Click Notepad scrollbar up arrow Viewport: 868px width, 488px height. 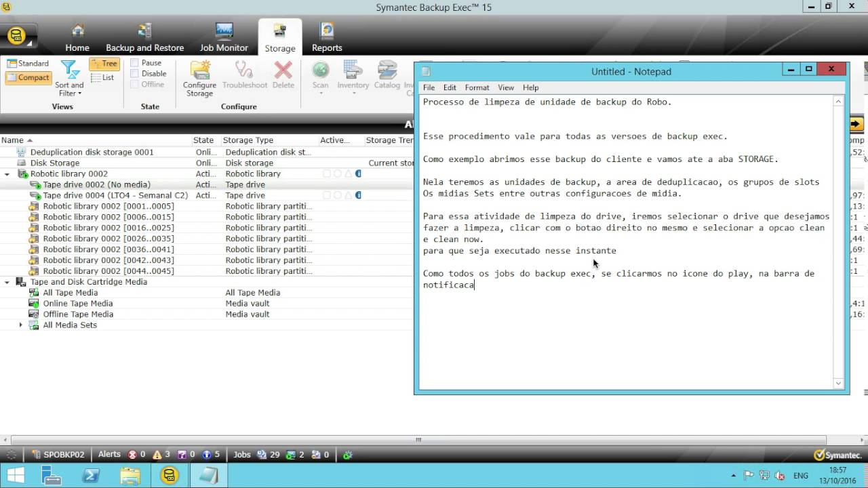pyautogui.click(x=839, y=102)
